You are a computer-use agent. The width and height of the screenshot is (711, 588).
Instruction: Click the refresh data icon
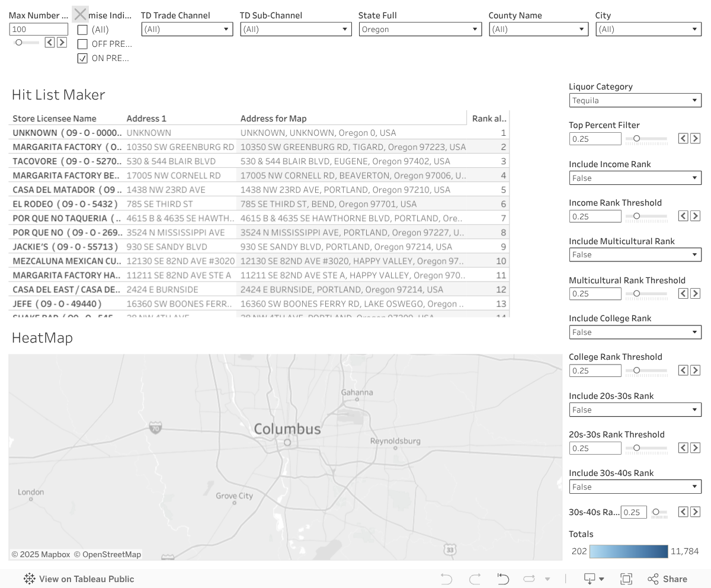click(x=527, y=579)
